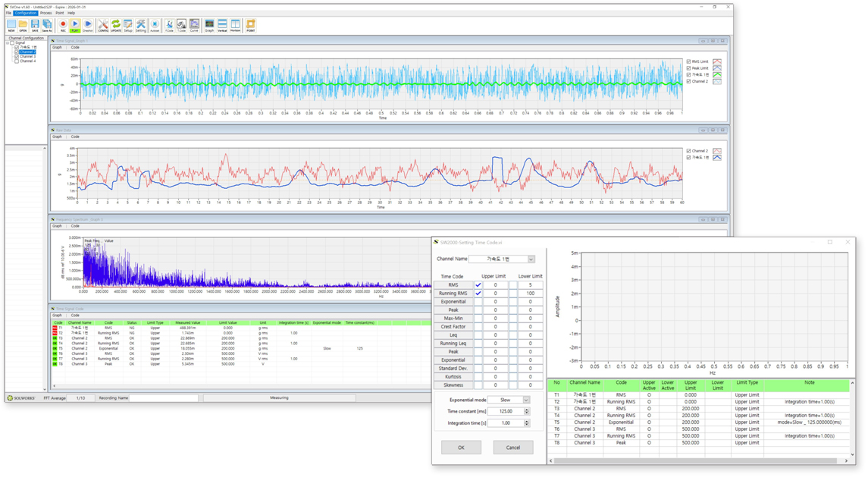Toggle the RMS upper limit checkbox

coord(478,285)
